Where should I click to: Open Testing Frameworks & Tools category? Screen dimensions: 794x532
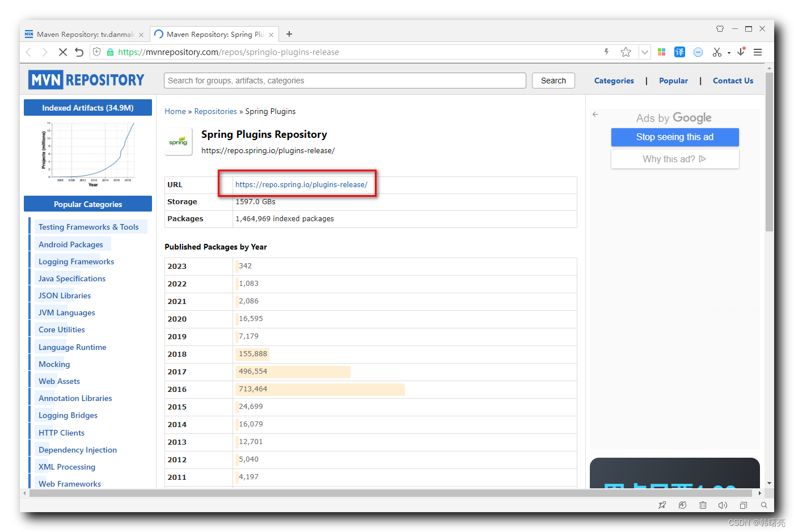pyautogui.click(x=88, y=227)
